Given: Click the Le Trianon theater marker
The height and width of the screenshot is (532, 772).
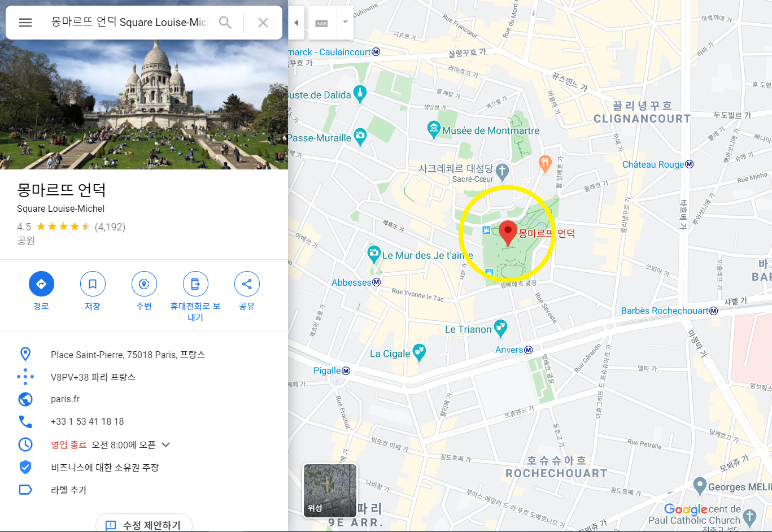Looking at the screenshot, I should (x=500, y=328).
